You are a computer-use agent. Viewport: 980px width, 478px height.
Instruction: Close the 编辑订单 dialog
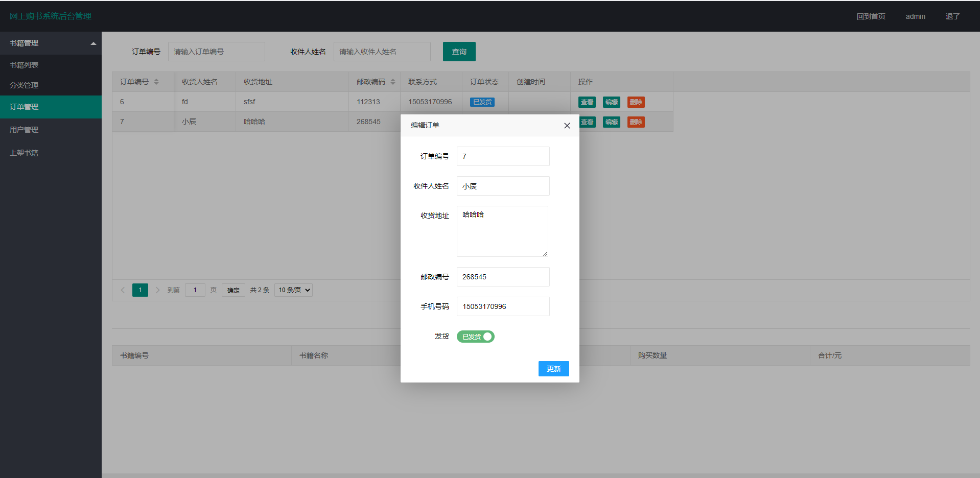point(567,126)
